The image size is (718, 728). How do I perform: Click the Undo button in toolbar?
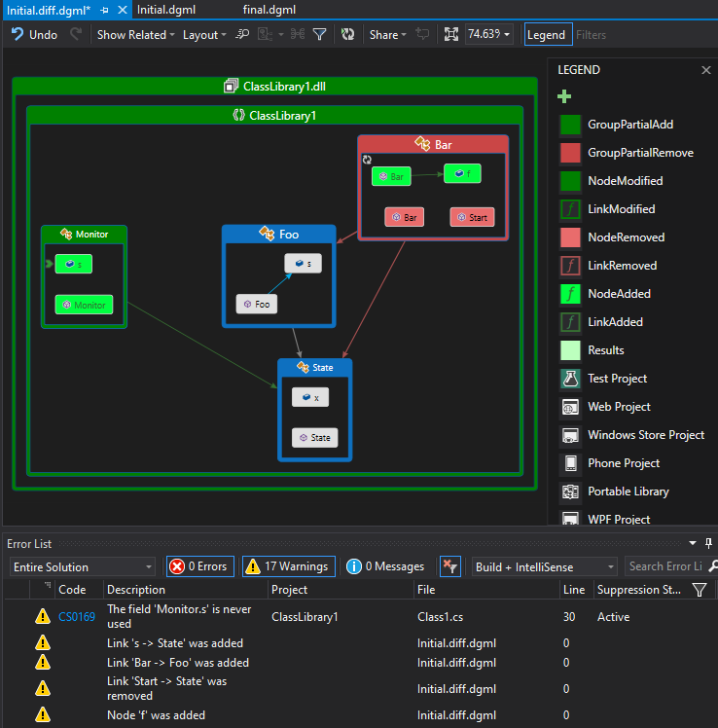point(34,34)
